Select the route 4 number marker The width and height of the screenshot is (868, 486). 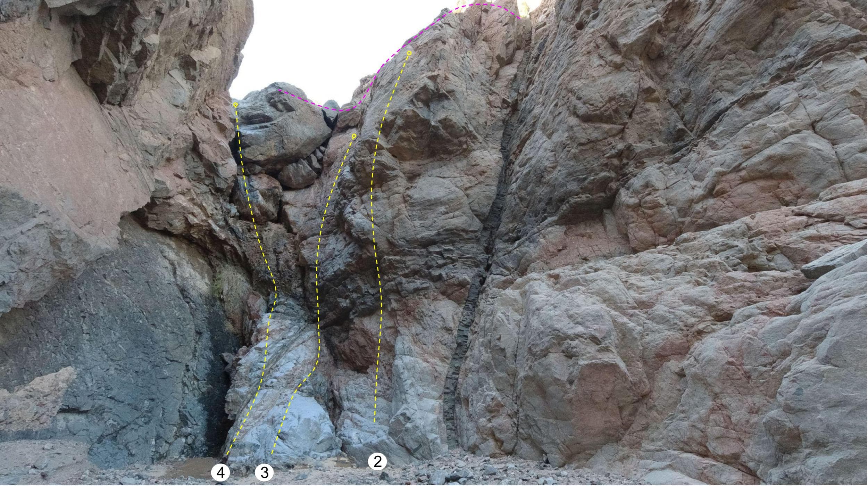220,473
